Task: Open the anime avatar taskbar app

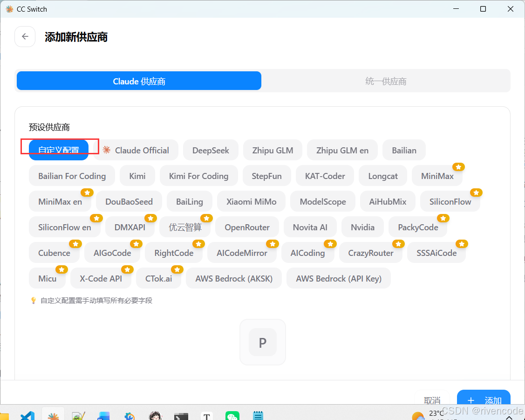Action: click(x=156, y=416)
